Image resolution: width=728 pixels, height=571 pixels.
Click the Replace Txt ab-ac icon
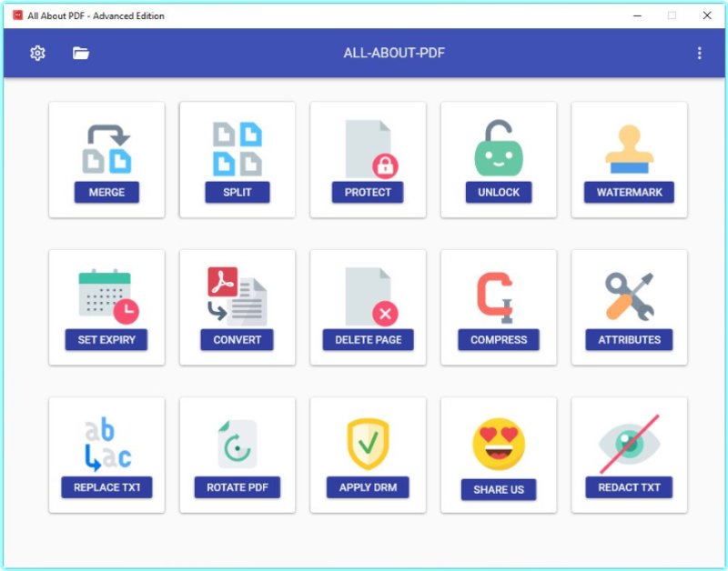coord(107,444)
